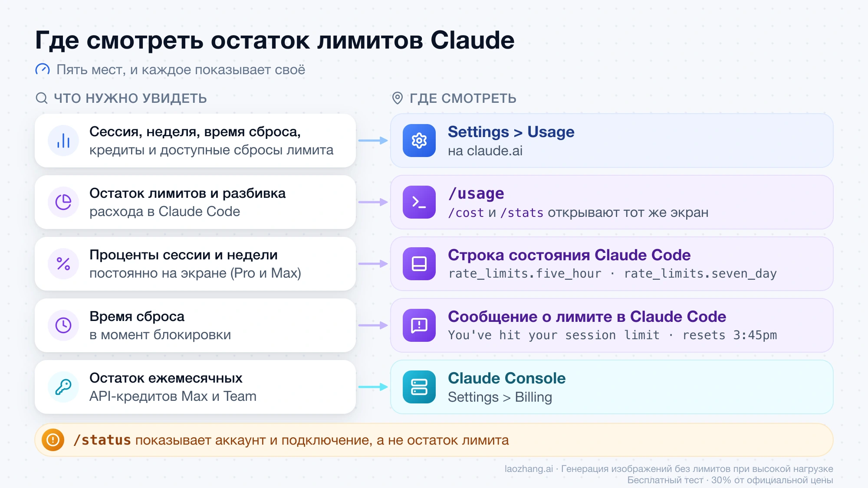Click the bar chart icon beside Сессия, неделя
The height and width of the screenshot is (488, 868).
coord(63,141)
